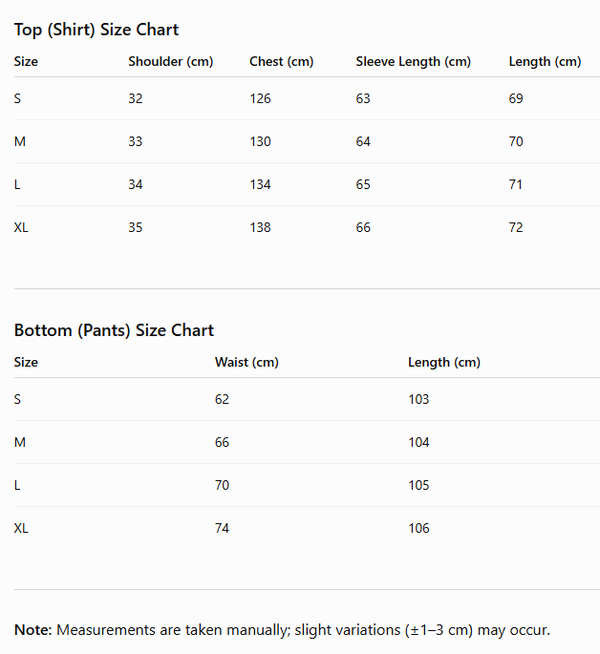Image resolution: width=600 pixels, height=654 pixels.
Task: Click pants length value 104 for M
Action: (419, 442)
